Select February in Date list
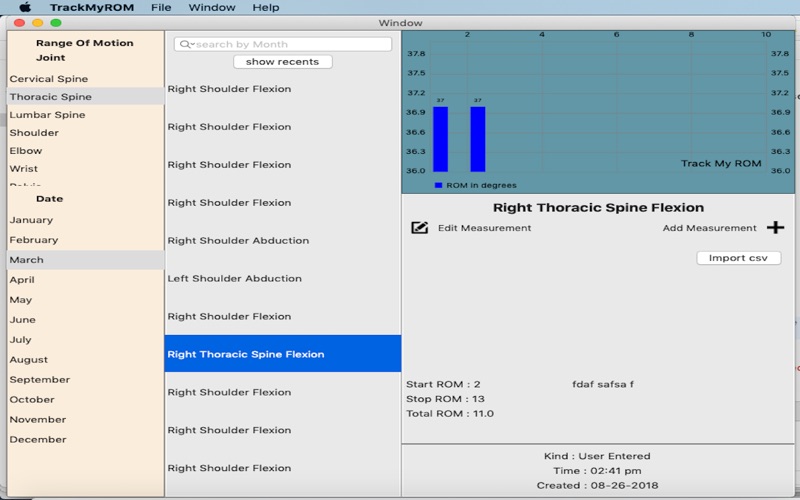This screenshot has width=800, height=500. tap(85, 240)
